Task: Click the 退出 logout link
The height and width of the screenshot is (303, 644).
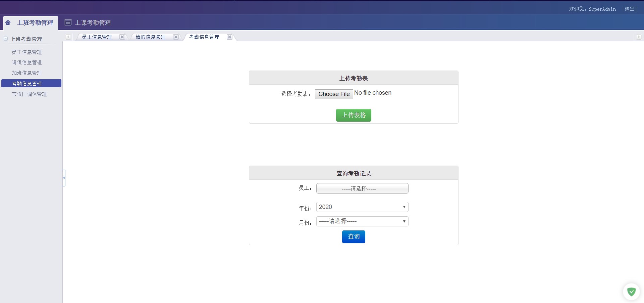Action: (x=629, y=9)
